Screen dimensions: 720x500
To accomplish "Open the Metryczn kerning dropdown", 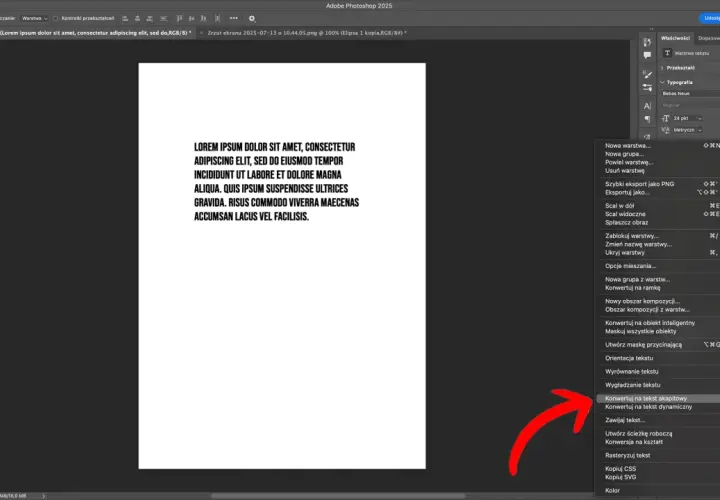I will (687, 130).
